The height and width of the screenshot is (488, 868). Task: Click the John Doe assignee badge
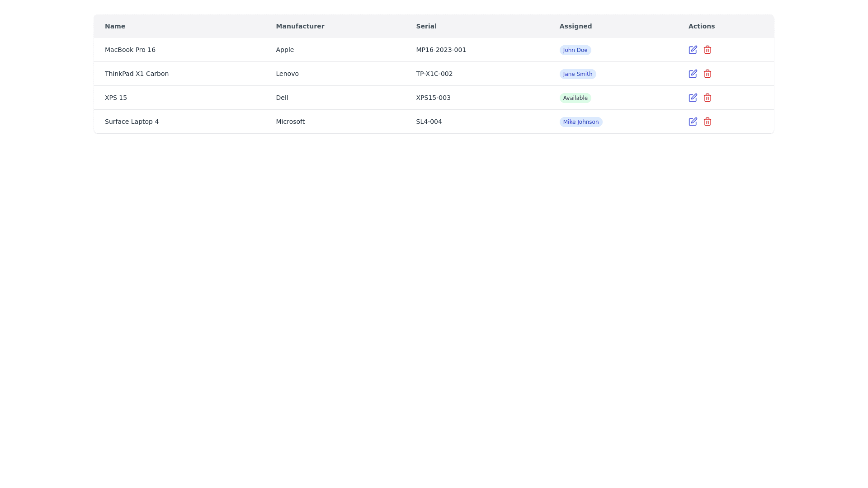575,50
